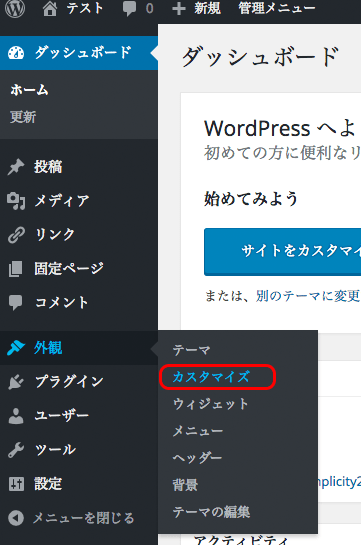Click the dashboard gauge icon
This screenshot has width=361, height=545.
16,53
